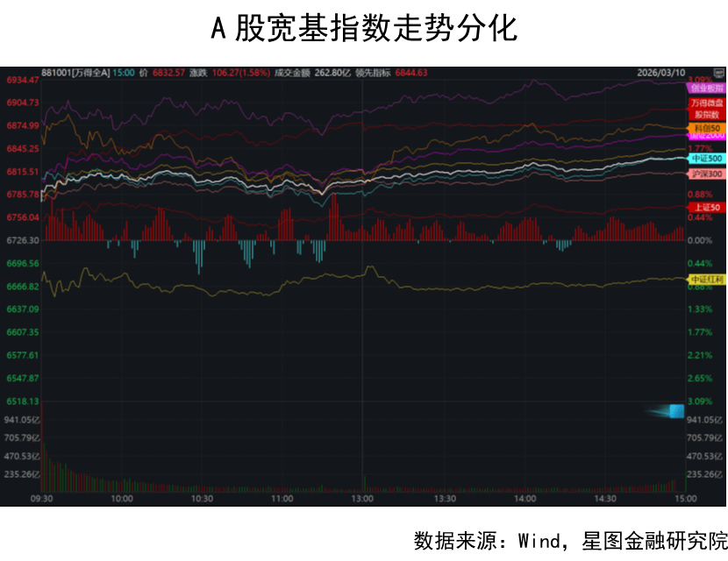This screenshot has height=561, width=728.
Task: Select the yellow 中证红利 legend tag
Action: pyautogui.click(x=708, y=279)
